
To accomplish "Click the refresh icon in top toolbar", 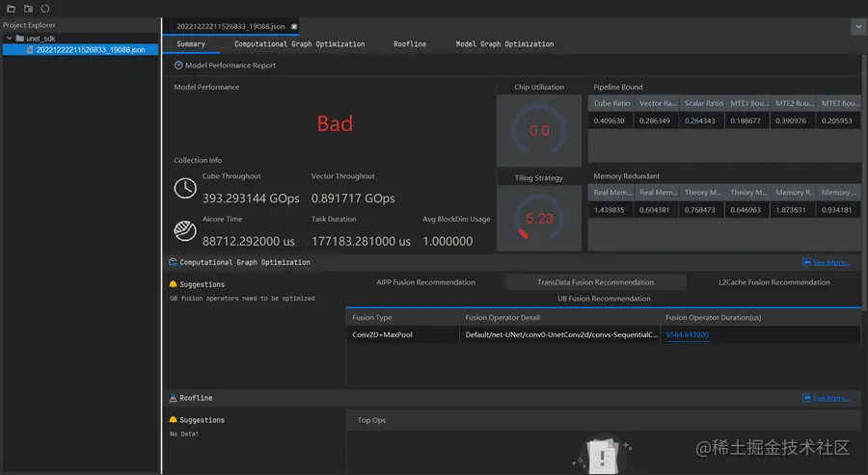I will (x=45, y=9).
